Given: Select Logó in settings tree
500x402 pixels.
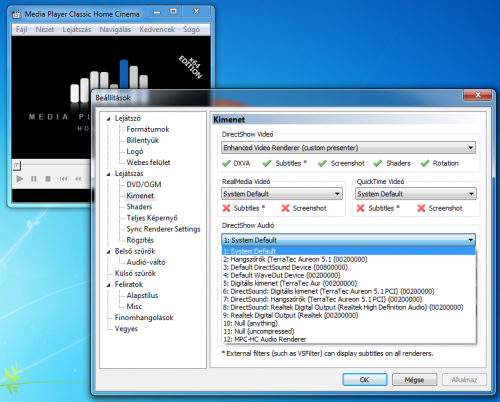Looking at the screenshot, I should point(135,151).
